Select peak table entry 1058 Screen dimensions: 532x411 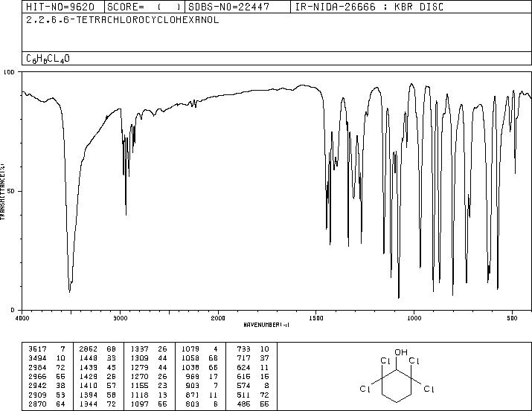pos(190,357)
